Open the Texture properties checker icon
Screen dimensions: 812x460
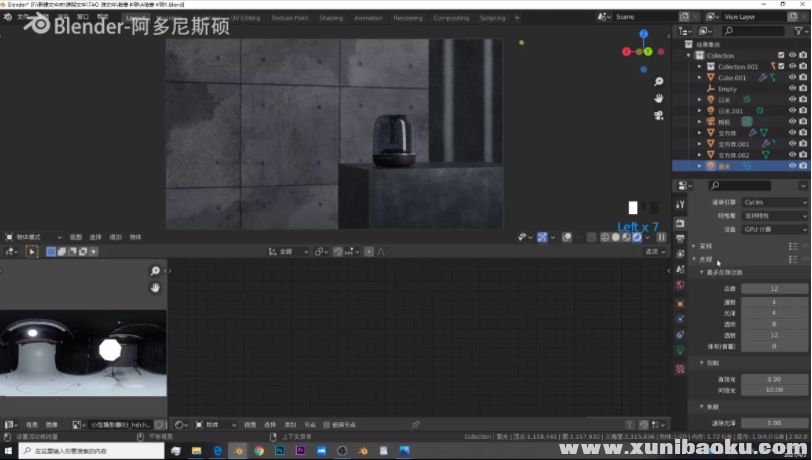click(x=680, y=368)
